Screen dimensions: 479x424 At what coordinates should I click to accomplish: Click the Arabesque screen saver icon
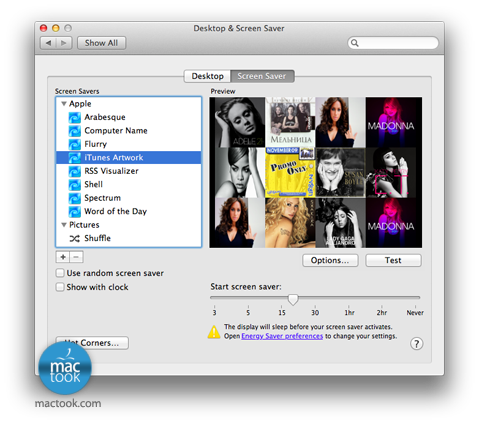tap(75, 117)
